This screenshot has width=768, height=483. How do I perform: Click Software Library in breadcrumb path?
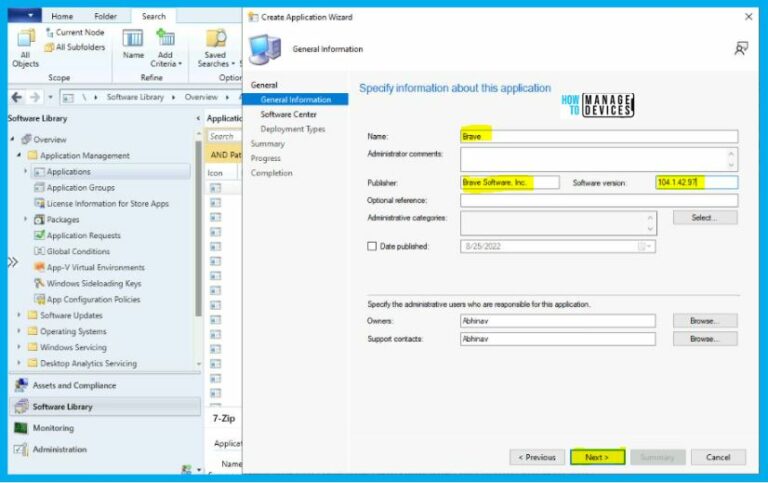click(135, 97)
